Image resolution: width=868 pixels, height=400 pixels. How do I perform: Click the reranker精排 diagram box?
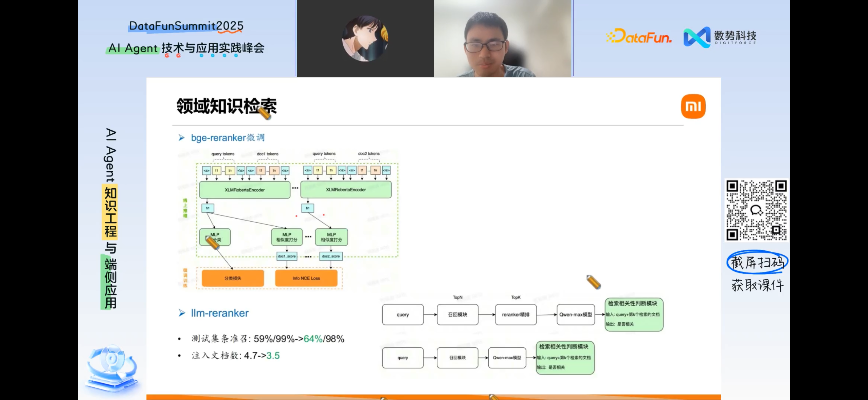click(x=516, y=315)
